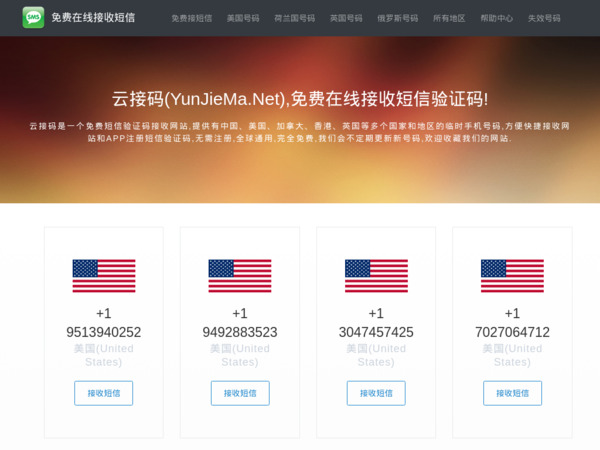This screenshot has width=600, height=450.
Task: Choose the 俄罗斯号码 menu item
Action: tap(398, 18)
